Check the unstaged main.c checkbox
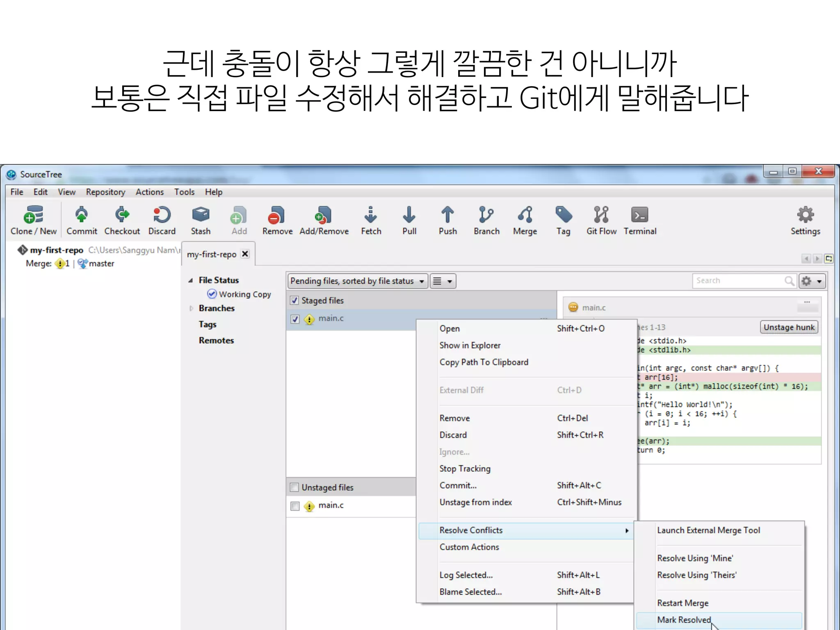The height and width of the screenshot is (630, 840). click(294, 506)
